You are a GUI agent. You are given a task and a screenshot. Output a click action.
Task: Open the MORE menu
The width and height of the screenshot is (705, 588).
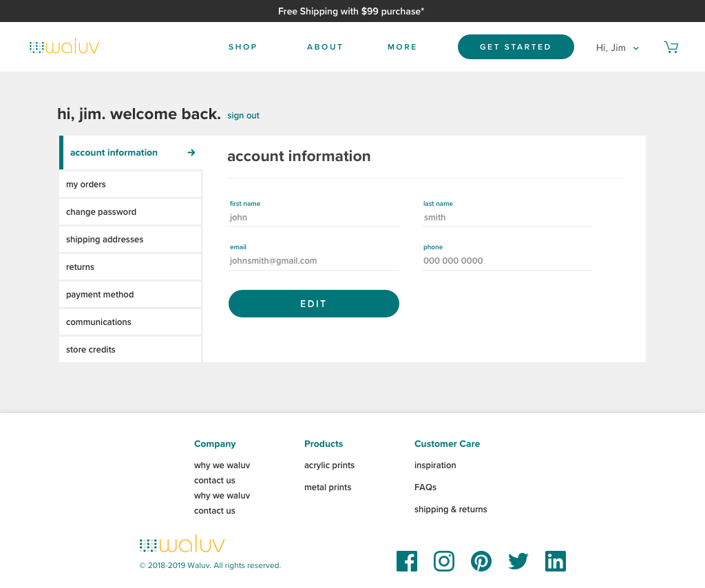coord(402,47)
